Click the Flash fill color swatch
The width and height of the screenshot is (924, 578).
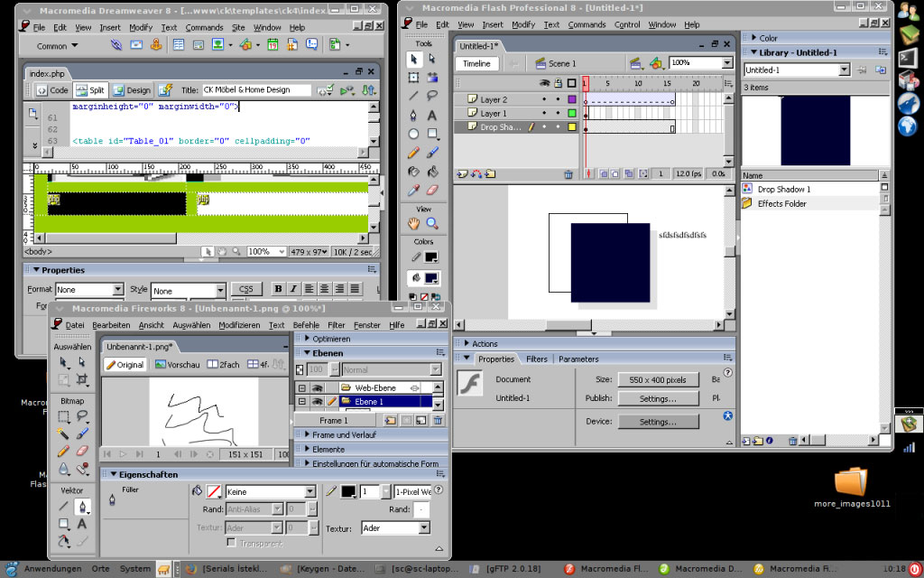(430, 278)
